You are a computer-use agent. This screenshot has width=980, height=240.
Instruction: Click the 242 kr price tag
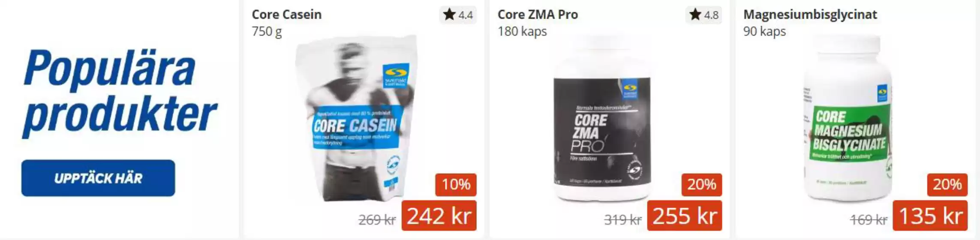(439, 216)
